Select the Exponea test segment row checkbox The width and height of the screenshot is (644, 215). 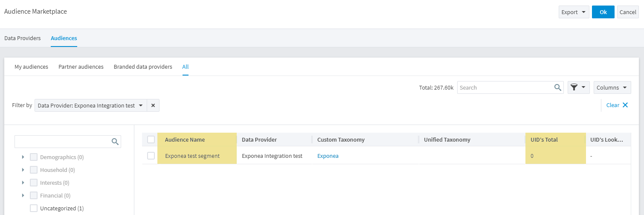(151, 156)
